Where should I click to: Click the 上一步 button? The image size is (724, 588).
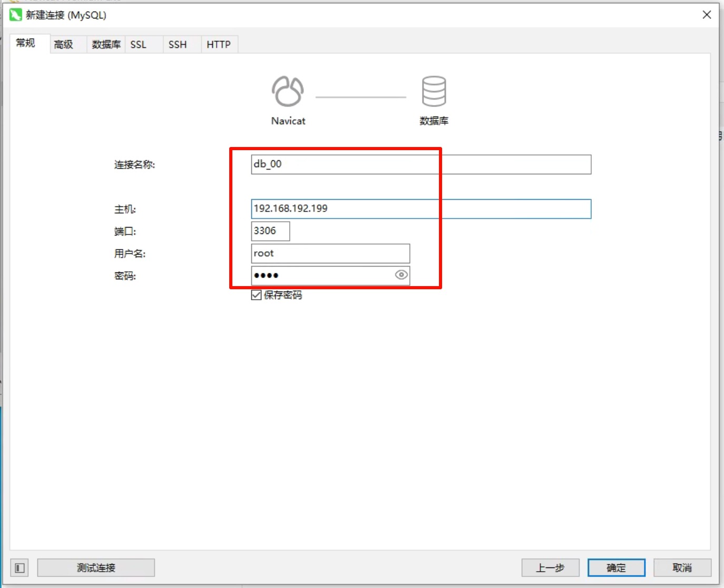(x=550, y=568)
